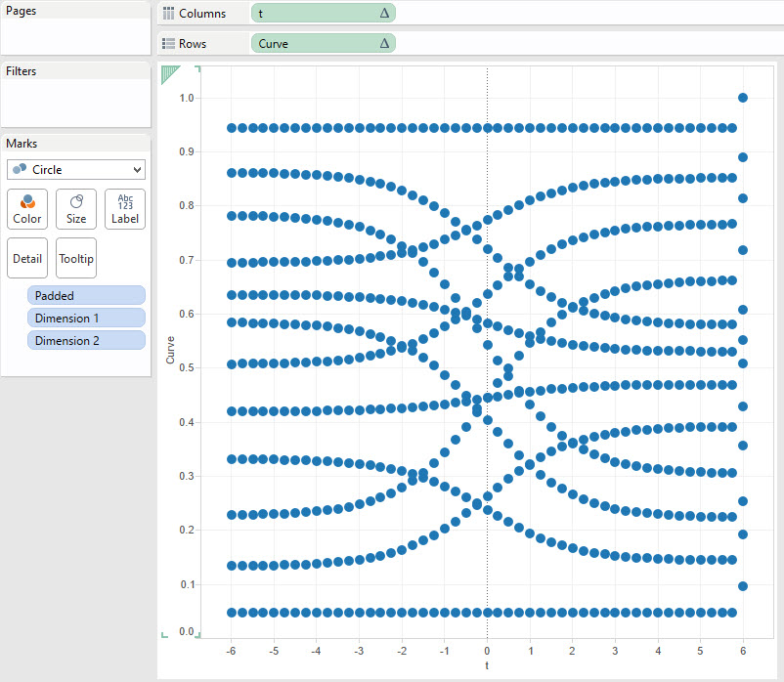This screenshot has height=682, width=784.
Task: Select the t pill on Columns
Action: tap(323, 13)
